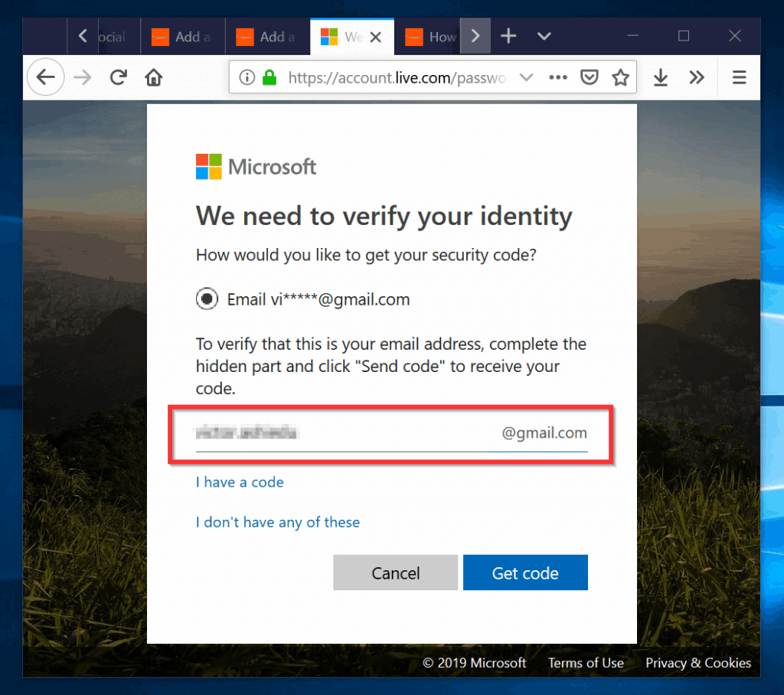Close the Firefox window

click(x=735, y=36)
